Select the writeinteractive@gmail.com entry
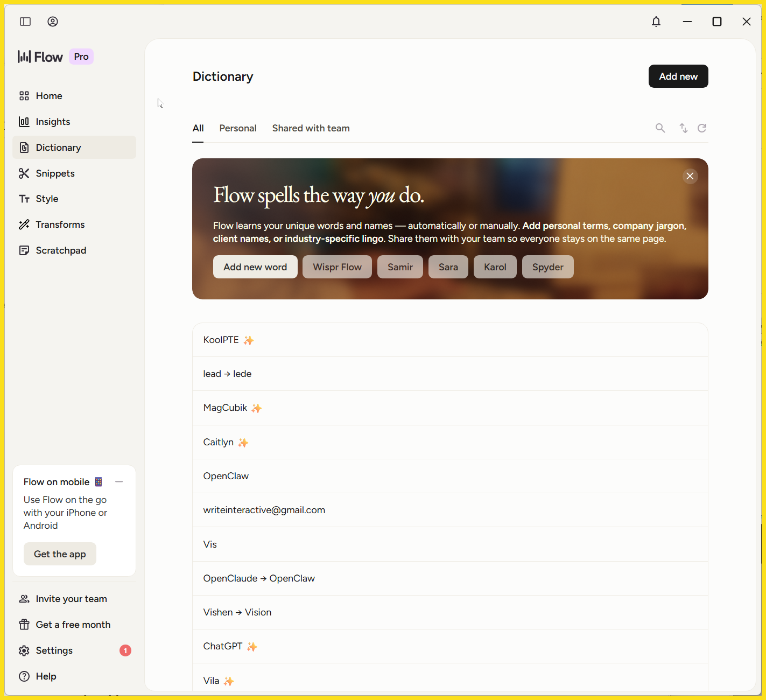 coord(450,510)
